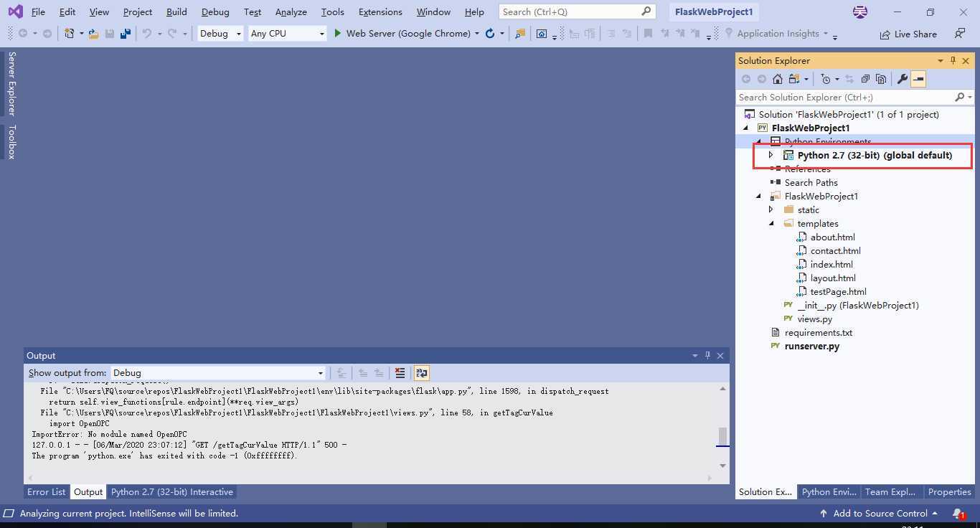Pin the Solution Explorer panel
This screenshot has height=528, width=980.
click(953, 61)
